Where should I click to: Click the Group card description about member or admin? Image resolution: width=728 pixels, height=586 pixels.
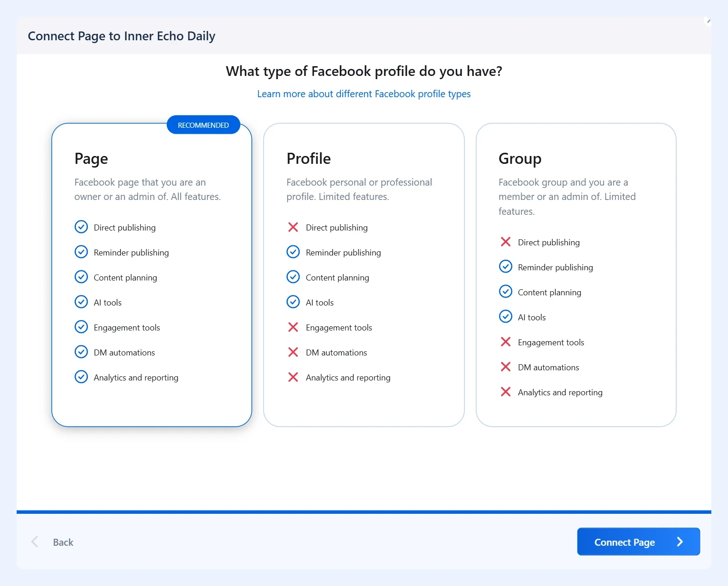tap(567, 197)
